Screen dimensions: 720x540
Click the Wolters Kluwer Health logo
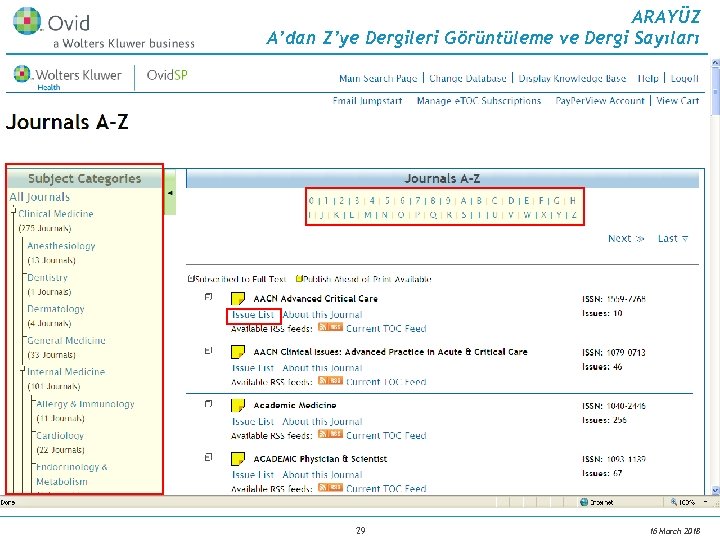click(x=68, y=78)
